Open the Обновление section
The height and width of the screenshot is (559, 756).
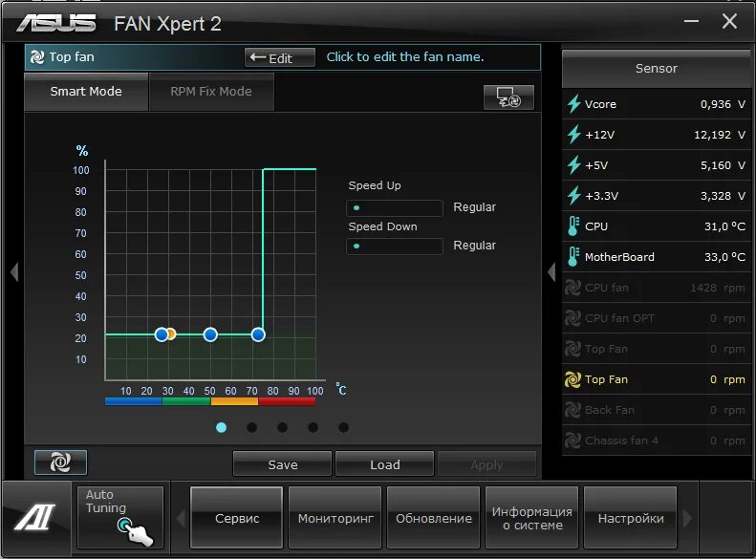pyautogui.click(x=434, y=518)
